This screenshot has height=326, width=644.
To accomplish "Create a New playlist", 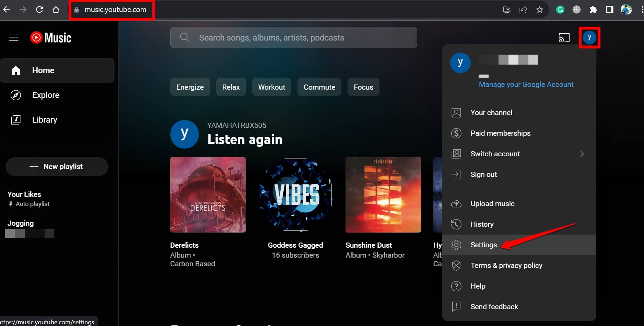I will 57,166.
